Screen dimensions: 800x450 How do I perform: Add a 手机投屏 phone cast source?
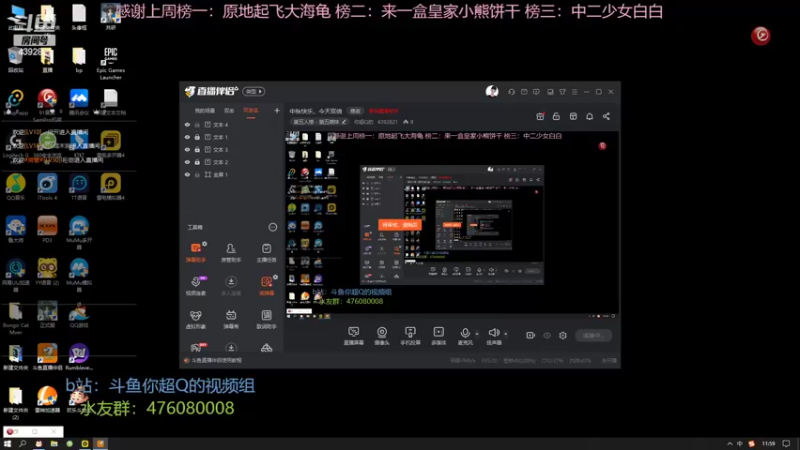pos(410,336)
